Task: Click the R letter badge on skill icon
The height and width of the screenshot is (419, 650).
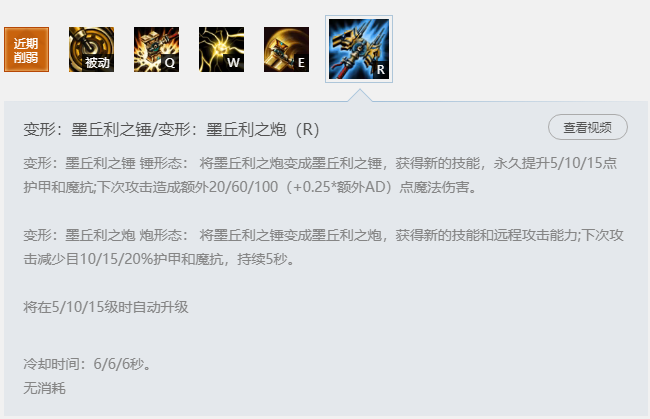Action: point(381,70)
